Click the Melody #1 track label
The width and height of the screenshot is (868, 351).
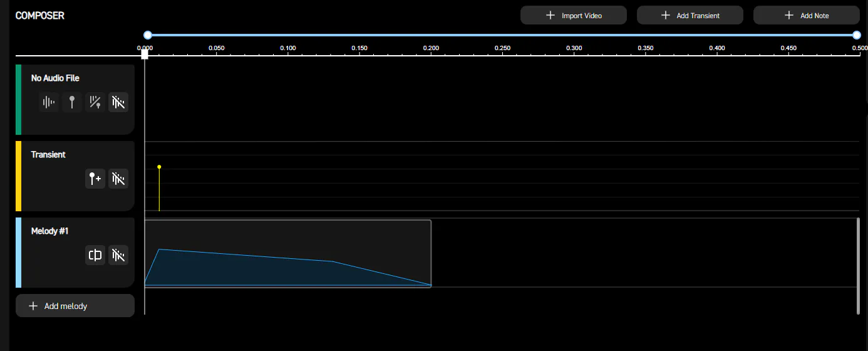49,231
